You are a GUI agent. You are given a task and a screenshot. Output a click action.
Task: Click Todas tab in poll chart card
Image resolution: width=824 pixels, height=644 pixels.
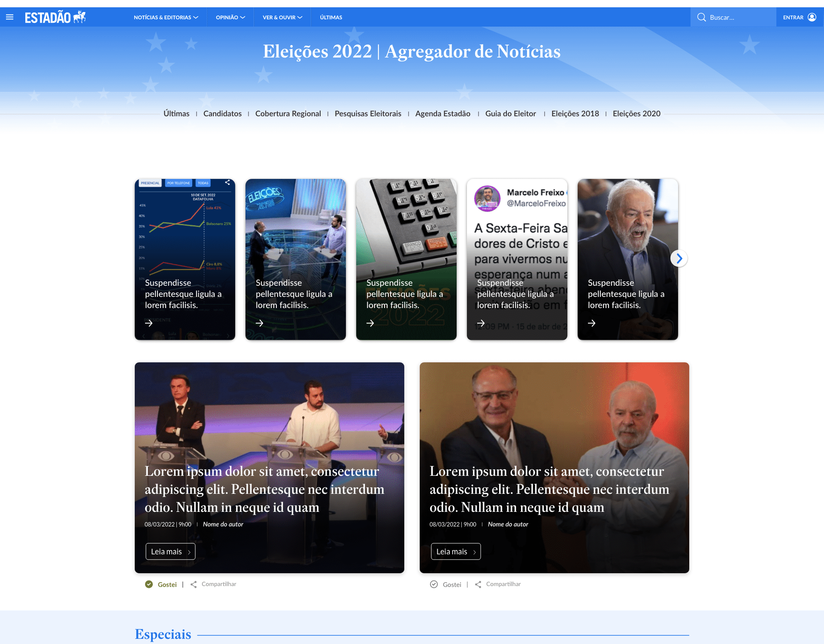[x=203, y=183]
